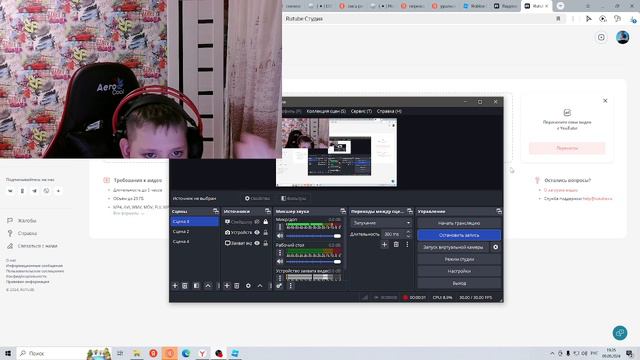This screenshot has height=360, width=640.
Task: Open audio mixer toolbar three-dot menu
Action: pyautogui.click(x=291, y=286)
